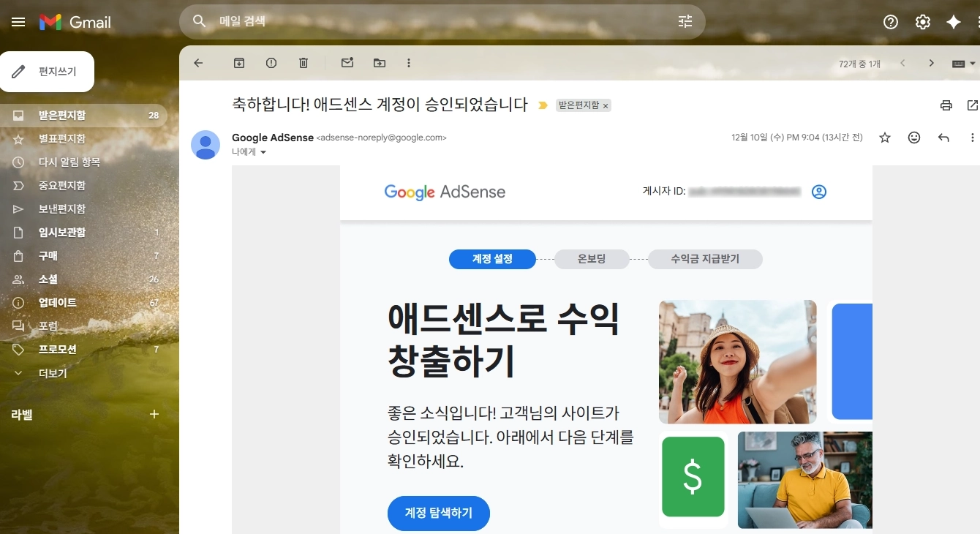Open 임시보관함 drafts folder
980x534 pixels.
pyautogui.click(x=83, y=233)
